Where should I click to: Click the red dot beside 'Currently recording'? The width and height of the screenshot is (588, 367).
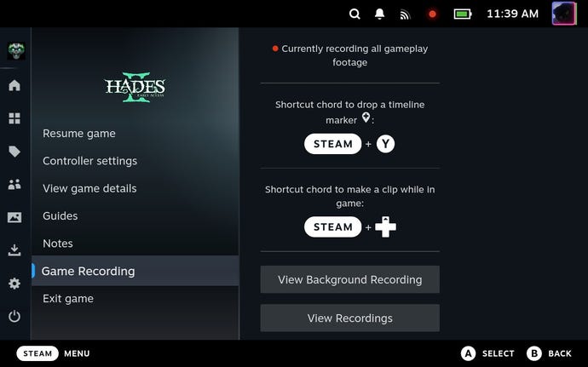275,49
